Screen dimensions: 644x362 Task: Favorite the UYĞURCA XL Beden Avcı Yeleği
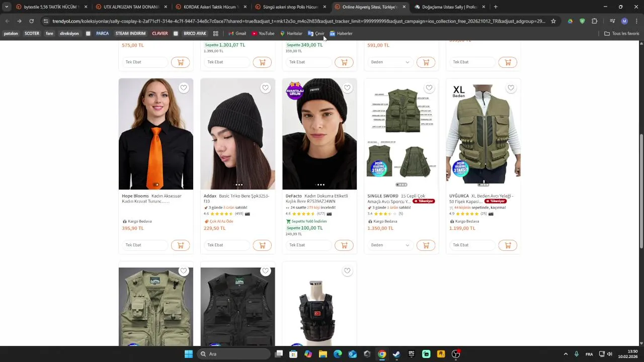click(511, 88)
